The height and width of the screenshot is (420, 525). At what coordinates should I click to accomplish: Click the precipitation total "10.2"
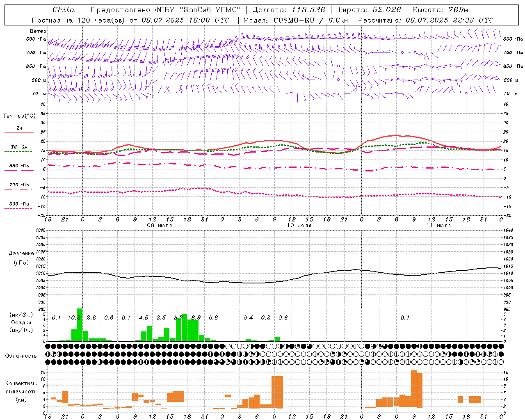pyautogui.click(x=74, y=317)
